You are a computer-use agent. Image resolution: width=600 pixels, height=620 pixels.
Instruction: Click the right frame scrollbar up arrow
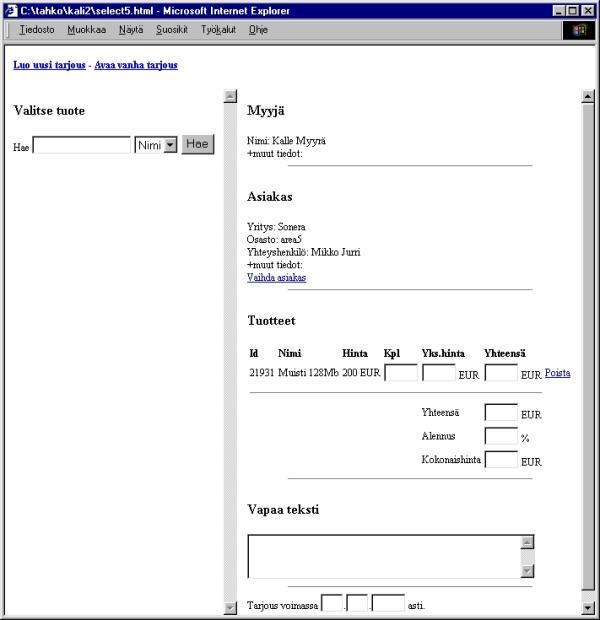pyautogui.click(x=588, y=96)
